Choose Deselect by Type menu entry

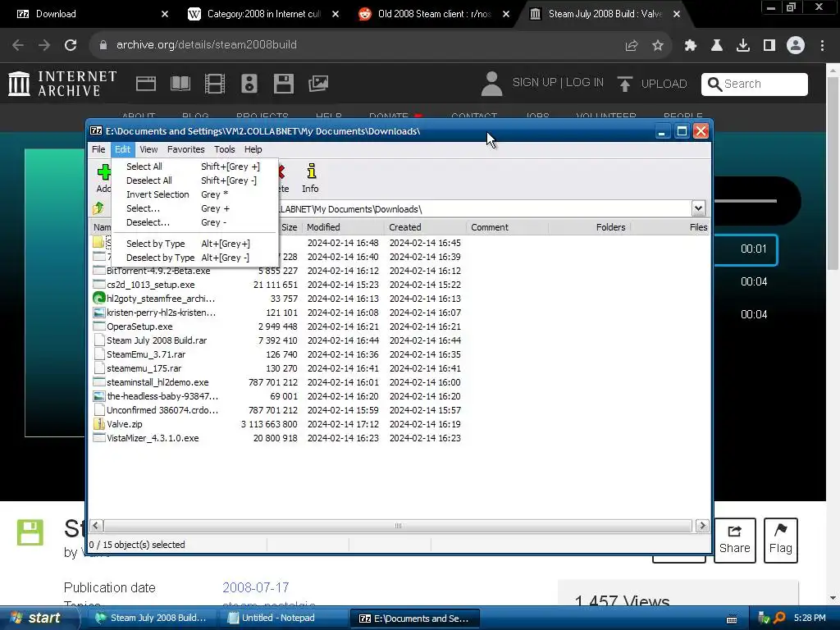(193, 258)
